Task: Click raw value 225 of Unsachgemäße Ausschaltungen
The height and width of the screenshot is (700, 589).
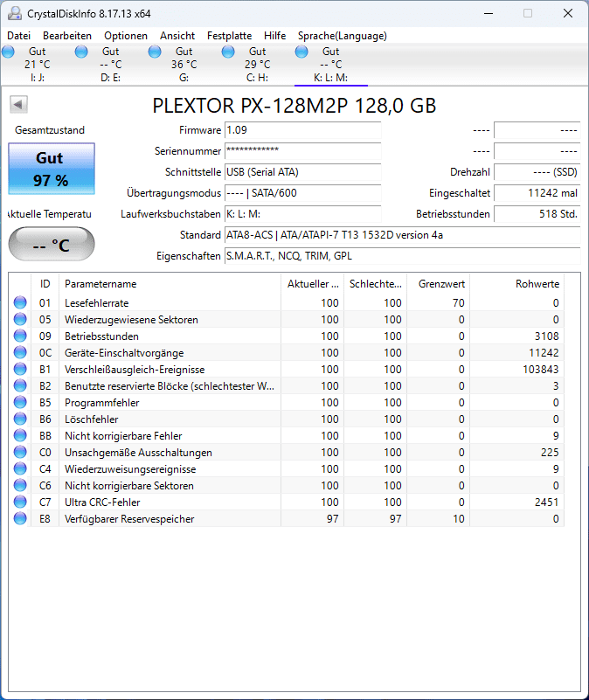Action: coord(550,453)
